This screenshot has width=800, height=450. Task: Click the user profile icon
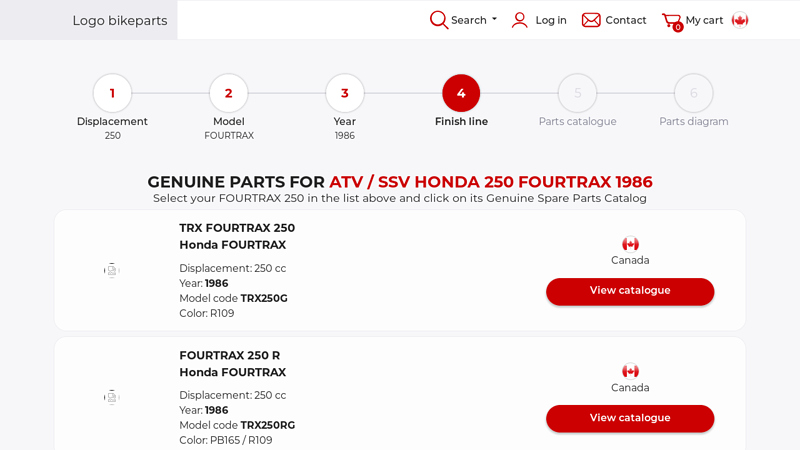(519, 20)
